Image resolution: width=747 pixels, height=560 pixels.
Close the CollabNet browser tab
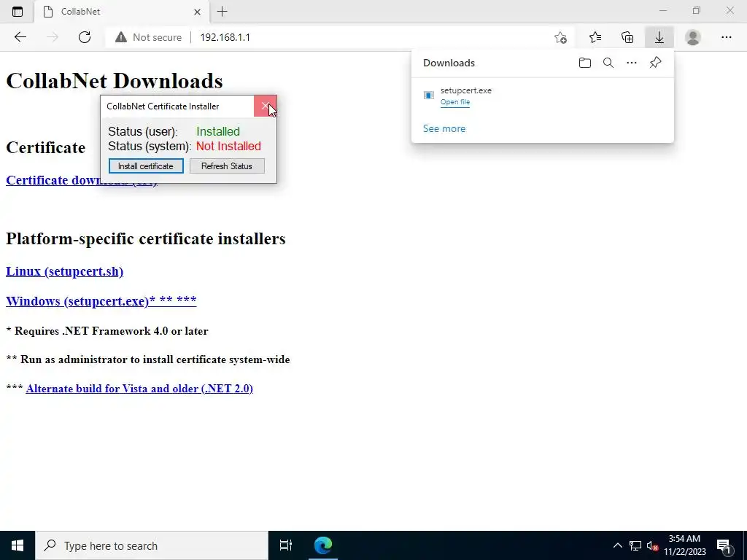pos(197,12)
